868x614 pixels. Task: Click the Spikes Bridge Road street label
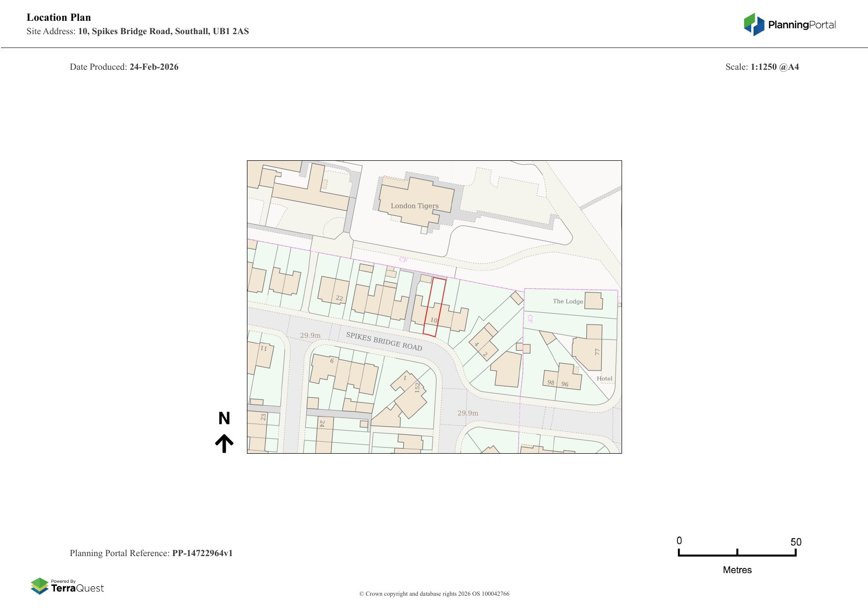[384, 341]
